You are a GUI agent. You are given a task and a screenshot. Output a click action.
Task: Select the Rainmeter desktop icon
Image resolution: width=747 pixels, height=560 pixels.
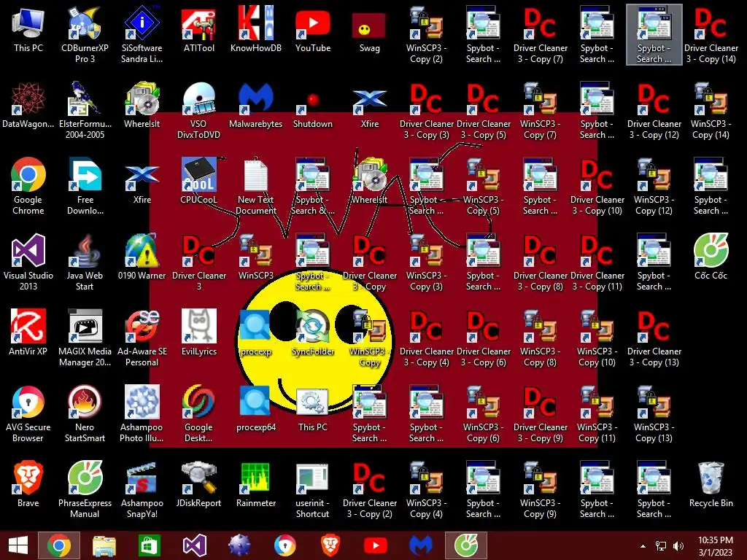[256, 484]
